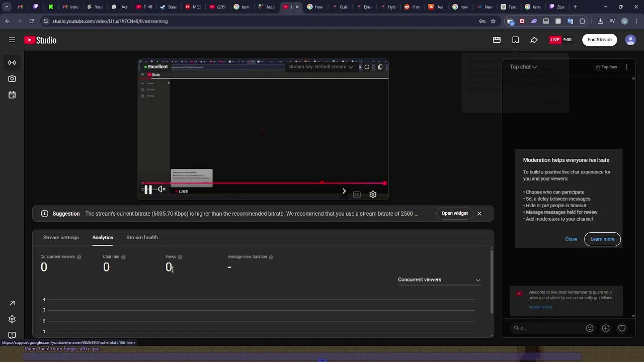Select the Analytics tab
This screenshot has width=644, height=362.
point(103,237)
